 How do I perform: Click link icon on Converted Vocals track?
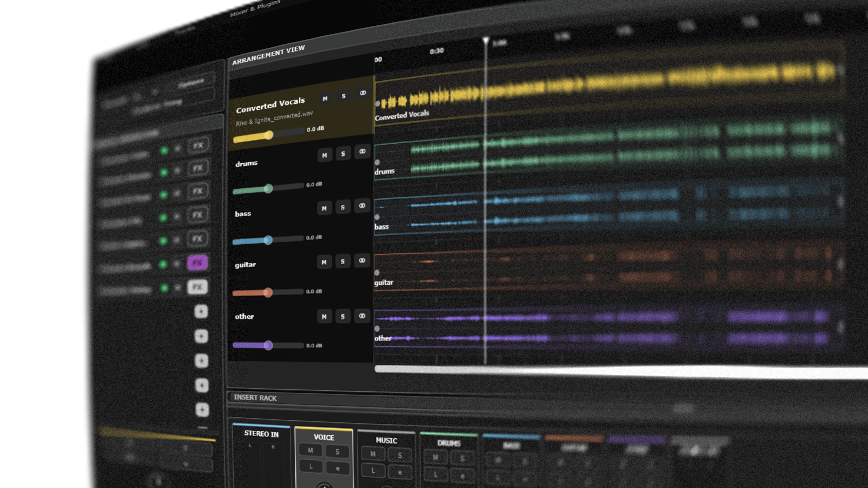tap(363, 93)
